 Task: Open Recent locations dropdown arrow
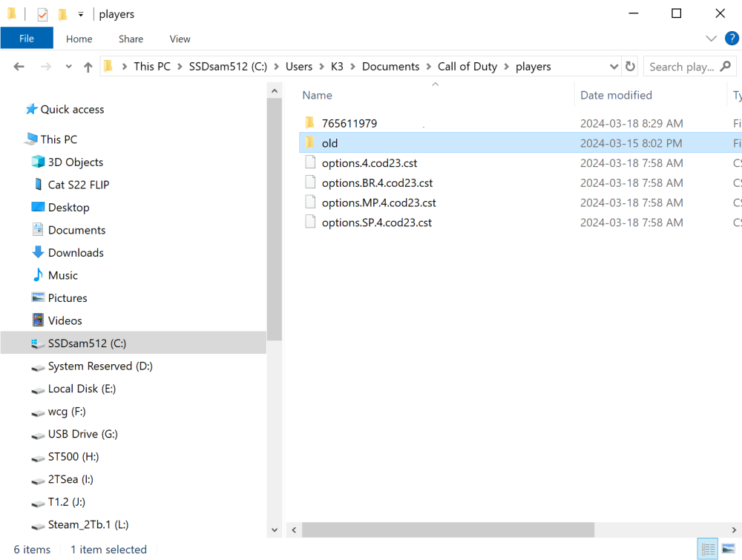point(68,67)
